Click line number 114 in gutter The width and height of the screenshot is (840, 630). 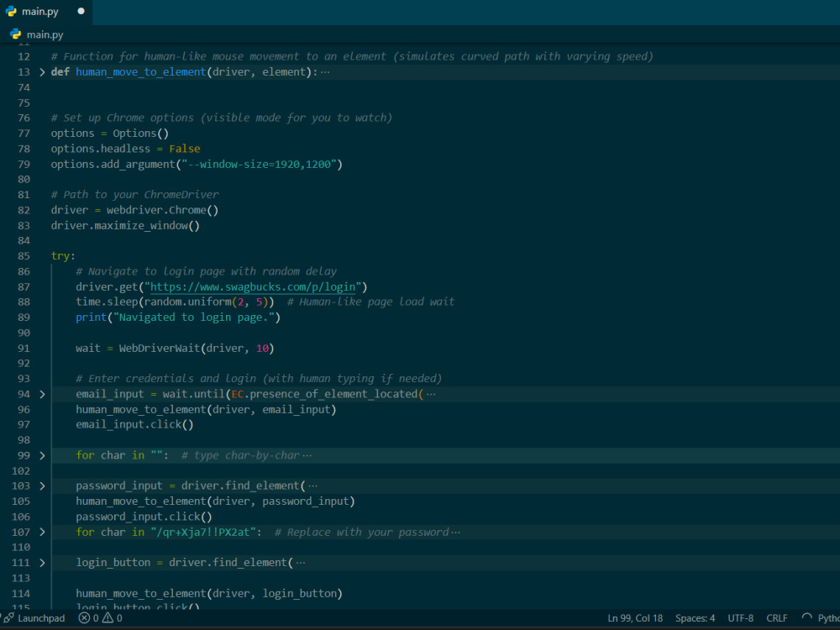point(22,594)
